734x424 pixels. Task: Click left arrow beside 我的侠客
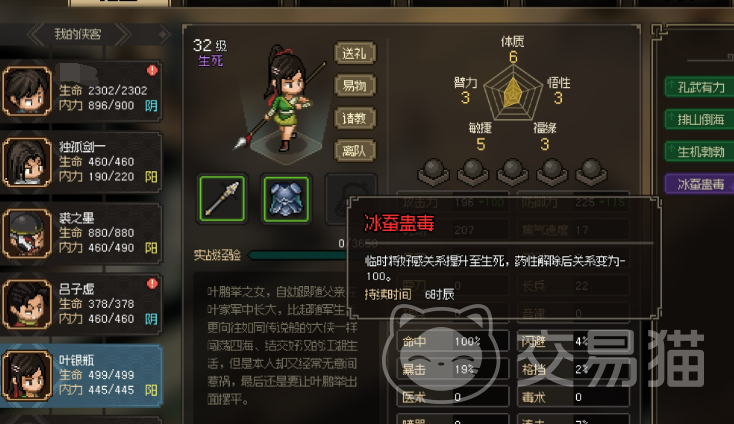click(36, 34)
